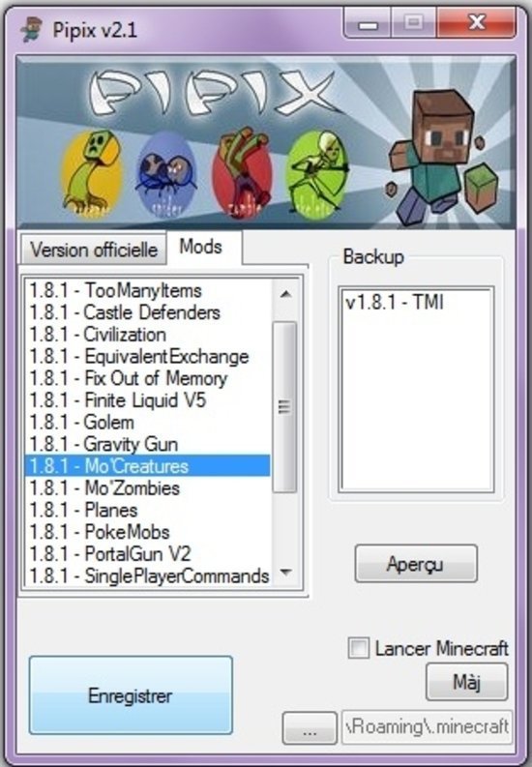Image resolution: width=532 pixels, height=767 pixels.
Task: Click the Pipix app icon in title bar
Action: (32, 29)
